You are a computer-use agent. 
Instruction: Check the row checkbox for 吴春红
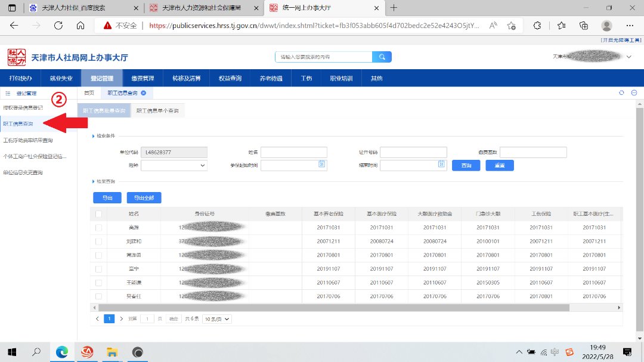pos(98,296)
